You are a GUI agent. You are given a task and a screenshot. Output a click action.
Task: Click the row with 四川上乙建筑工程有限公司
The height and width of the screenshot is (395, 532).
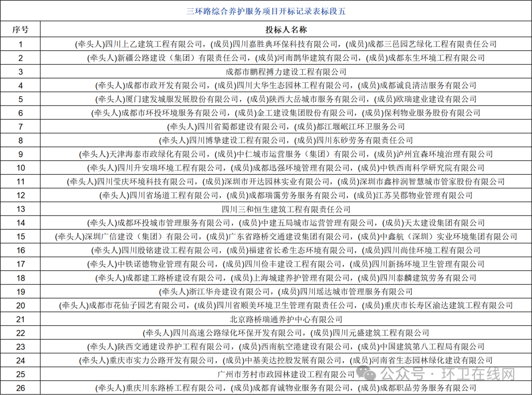[266, 44]
